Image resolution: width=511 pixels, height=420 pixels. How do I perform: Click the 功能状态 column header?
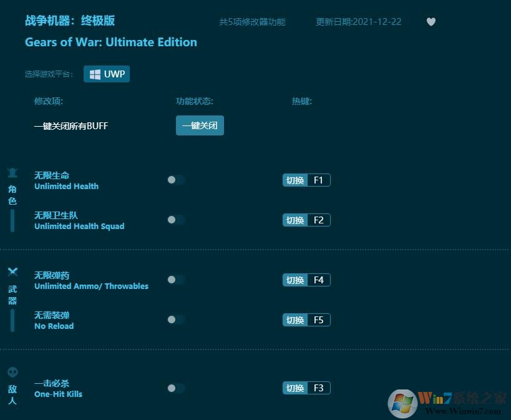point(195,101)
